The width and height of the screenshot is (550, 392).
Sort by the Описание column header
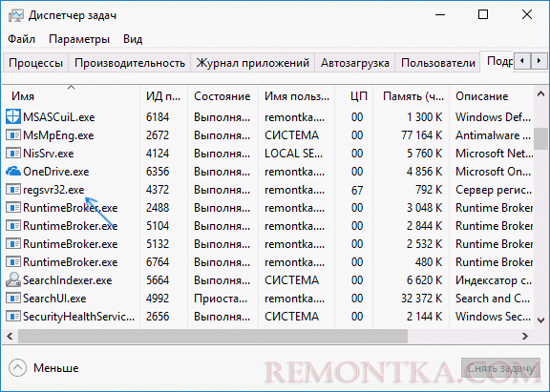[491, 96]
